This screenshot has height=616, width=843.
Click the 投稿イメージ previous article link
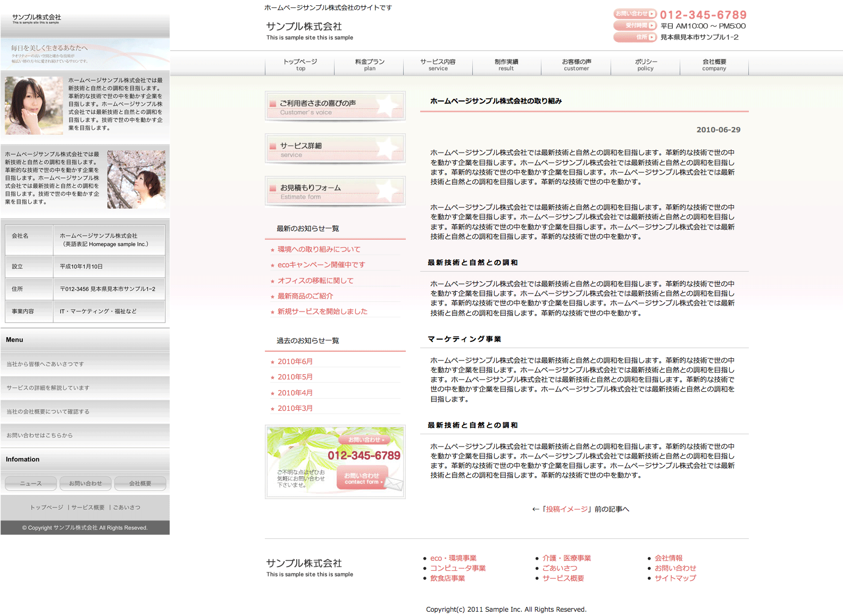coord(567,509)
